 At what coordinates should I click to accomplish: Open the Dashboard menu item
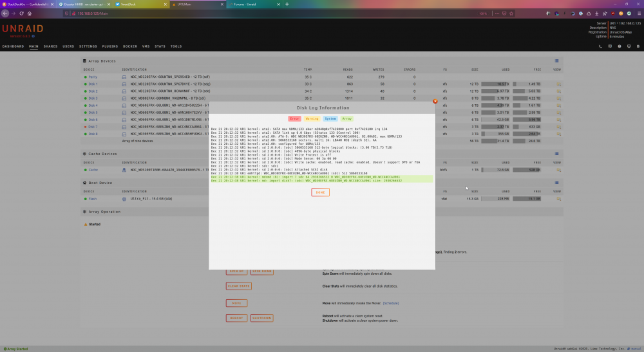point(13,46)
